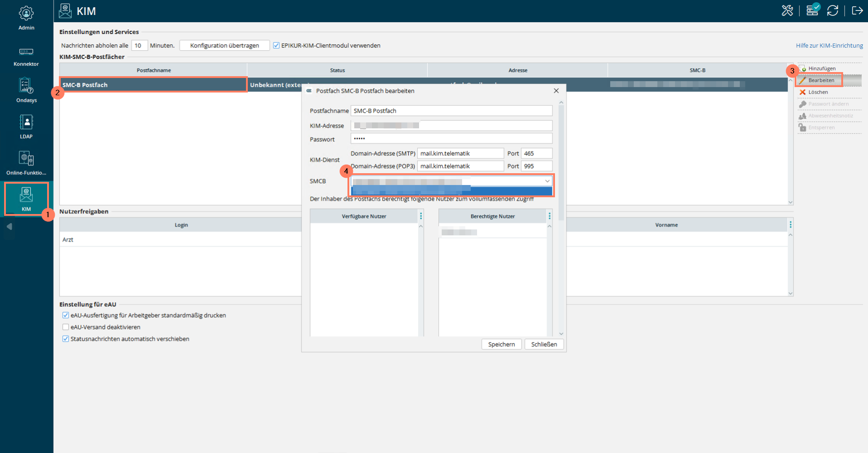Click the SMTP Domain-Adresse field
Image resolution: width=868 pixels, height=453 pixels.
[x=460, y=153]
